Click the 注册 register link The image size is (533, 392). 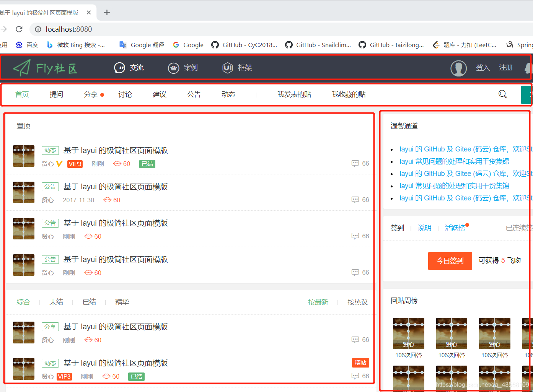click(505, 68)
